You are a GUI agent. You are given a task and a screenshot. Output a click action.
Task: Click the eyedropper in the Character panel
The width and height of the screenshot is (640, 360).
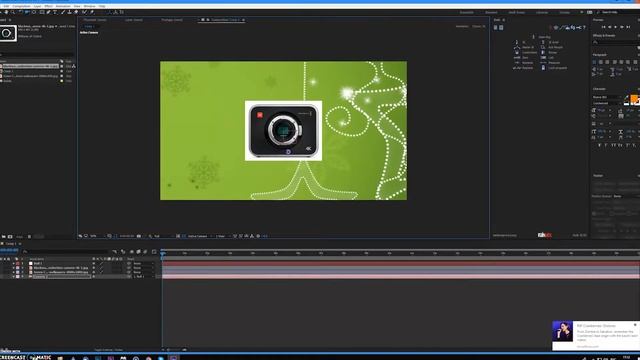(627, 97)
